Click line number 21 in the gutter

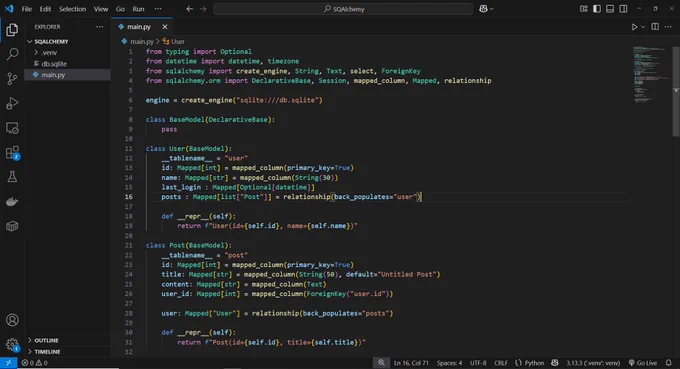tap(129, 245)
